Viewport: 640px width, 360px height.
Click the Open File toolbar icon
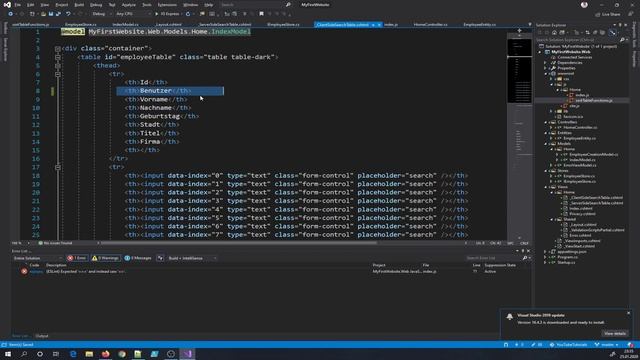pyautogui.click(x=43, y=14)
